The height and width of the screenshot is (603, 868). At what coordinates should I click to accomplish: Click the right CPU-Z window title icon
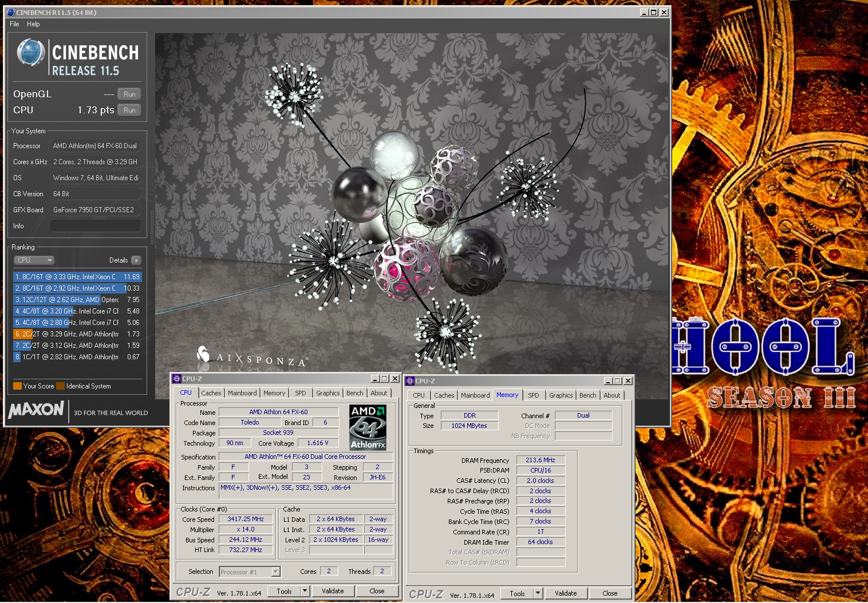(410, 381)
